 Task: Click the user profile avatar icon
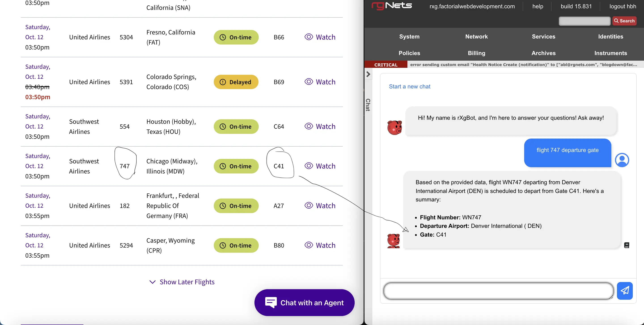coord(622,160)
